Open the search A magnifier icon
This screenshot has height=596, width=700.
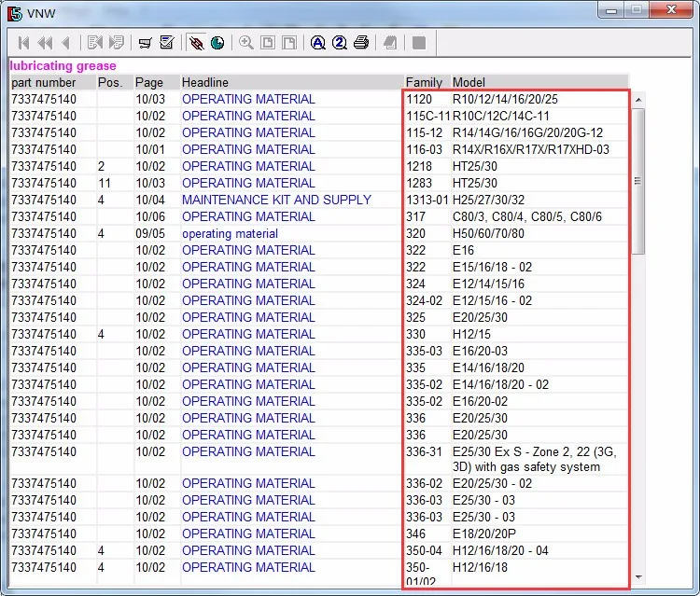click(x=318, y=43)
